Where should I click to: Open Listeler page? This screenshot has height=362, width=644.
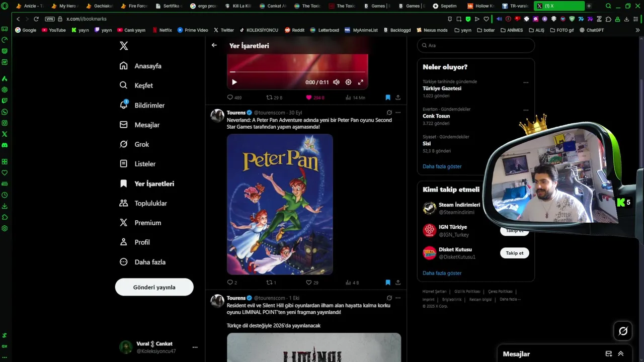pyautogui.click(x=137, y=164)
